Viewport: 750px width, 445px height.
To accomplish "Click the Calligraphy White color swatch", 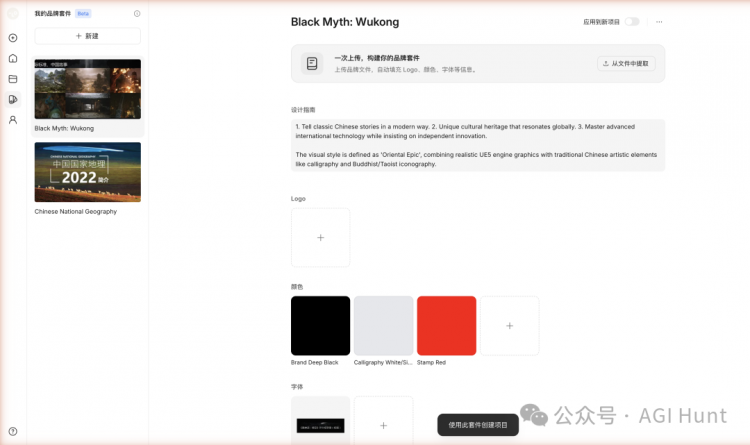I will (384, 325).
